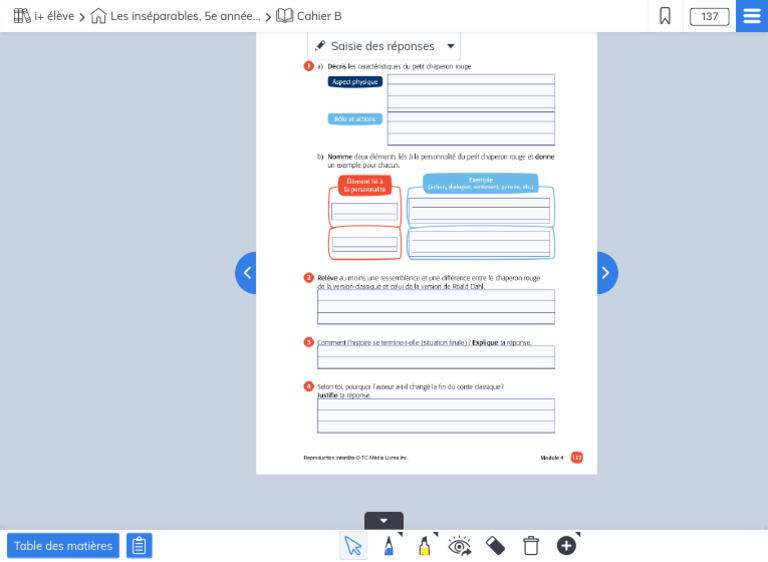768x562 pixels.
Task: Select the pointer cursor tool
Action: (x=353, y=545)
